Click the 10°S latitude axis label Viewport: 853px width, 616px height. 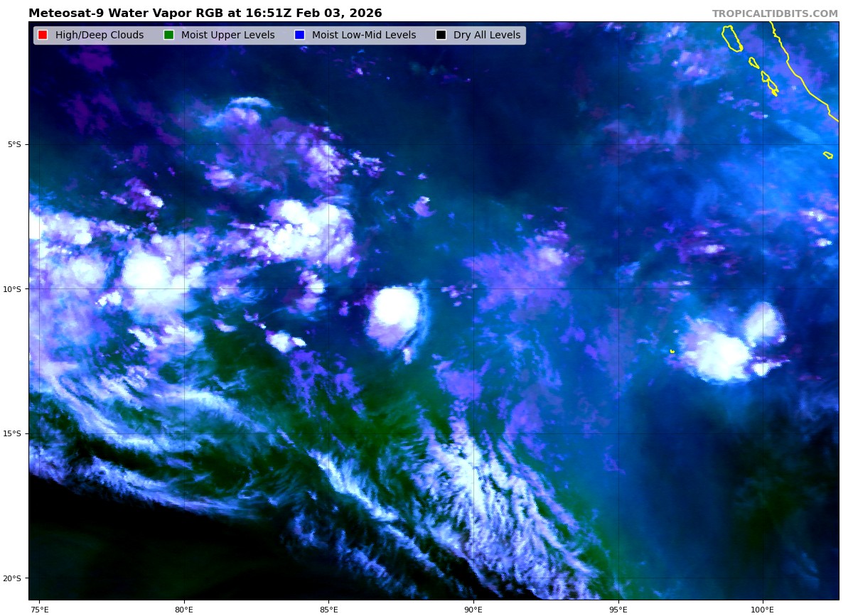[13, 289]
